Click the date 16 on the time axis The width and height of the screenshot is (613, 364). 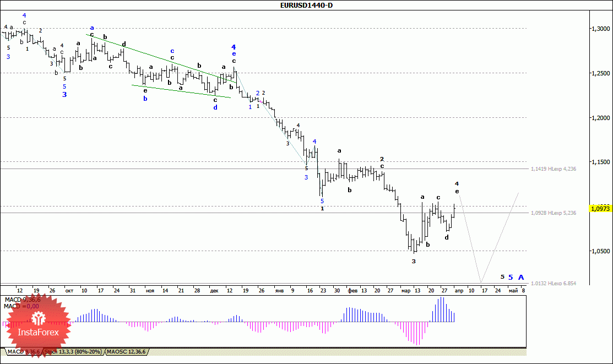[x=310, y=291]
